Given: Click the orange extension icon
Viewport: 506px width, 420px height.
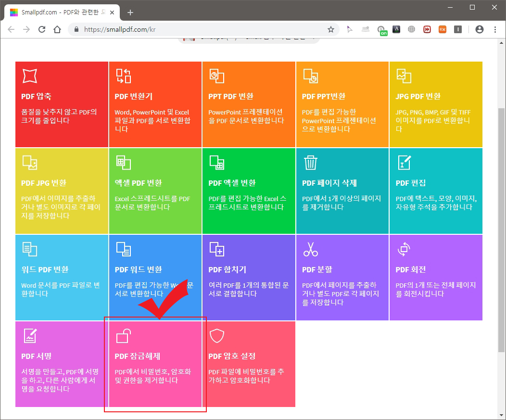Looking at the screenshot, I should (443, 29).
